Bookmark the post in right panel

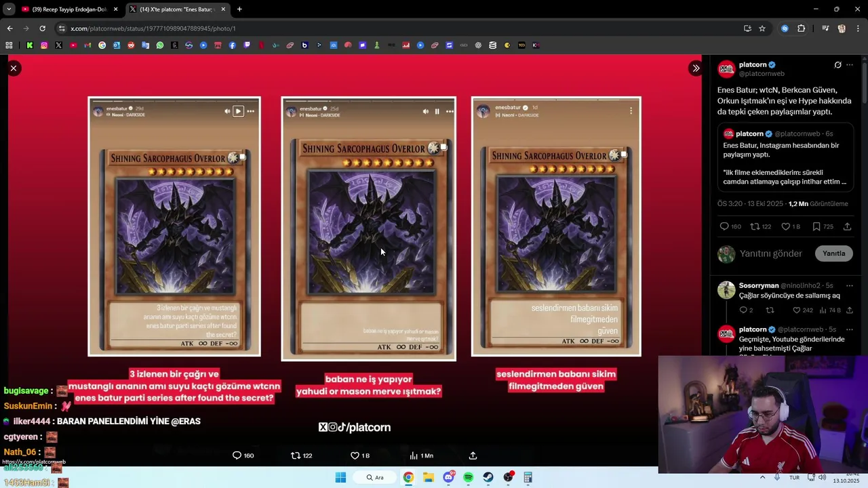click(816, 226)
